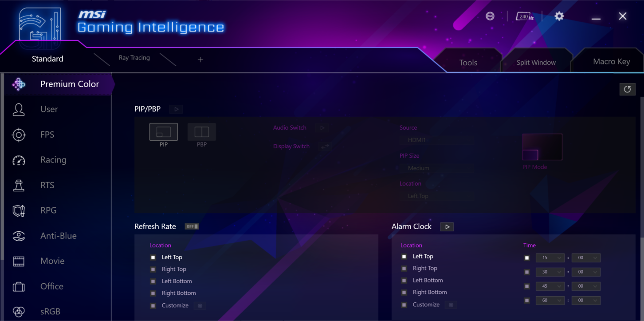Select the RTS chess piece mode icon
The height and width of the screenshot is (321, 644).
pyautogui.click(x=19, y=185)
